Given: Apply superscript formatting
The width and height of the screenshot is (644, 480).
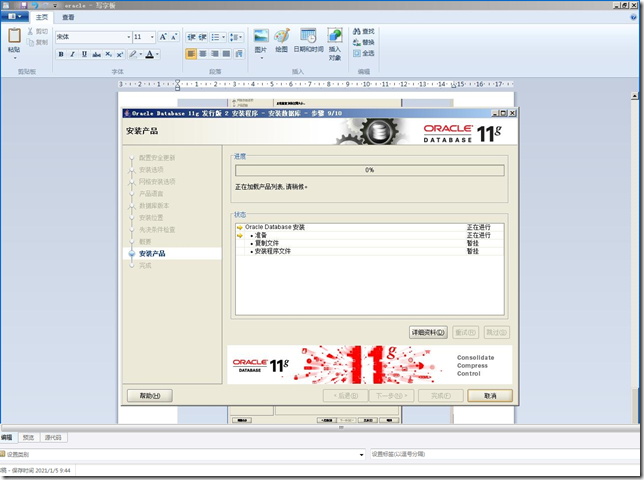Looking at the screenshot, I should 120,54.
